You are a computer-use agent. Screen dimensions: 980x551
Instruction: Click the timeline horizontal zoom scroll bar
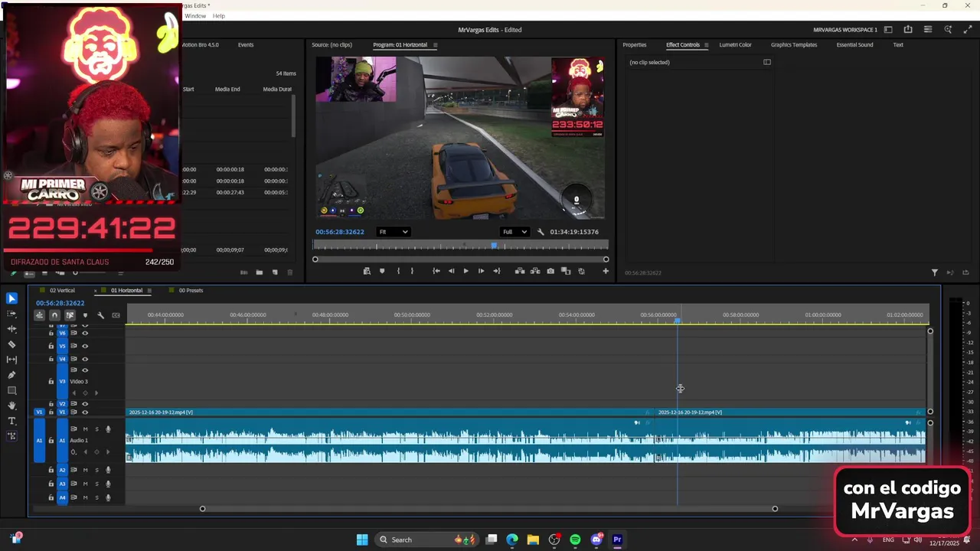pos(488,509)
